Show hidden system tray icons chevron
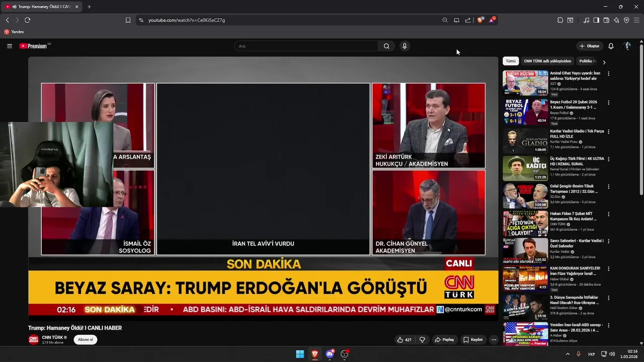The image size is (644, 362). tap(568, 354)
